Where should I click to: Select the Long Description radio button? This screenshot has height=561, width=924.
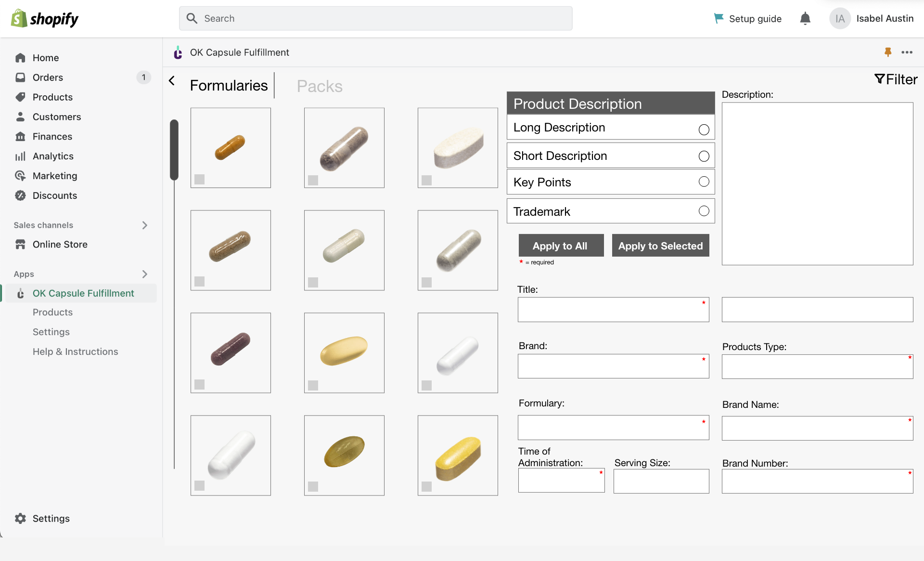(x=704, y=130)
